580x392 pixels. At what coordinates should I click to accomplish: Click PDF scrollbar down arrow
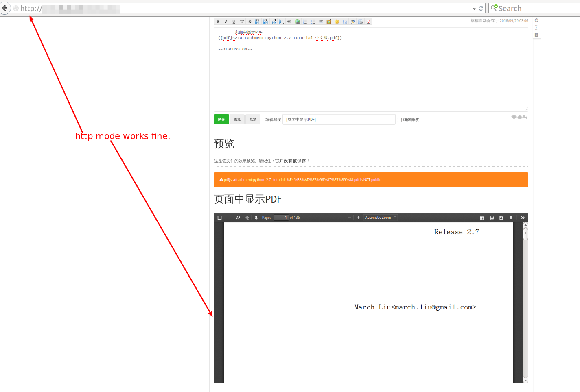pyautogui.click(x=525, y=381)
